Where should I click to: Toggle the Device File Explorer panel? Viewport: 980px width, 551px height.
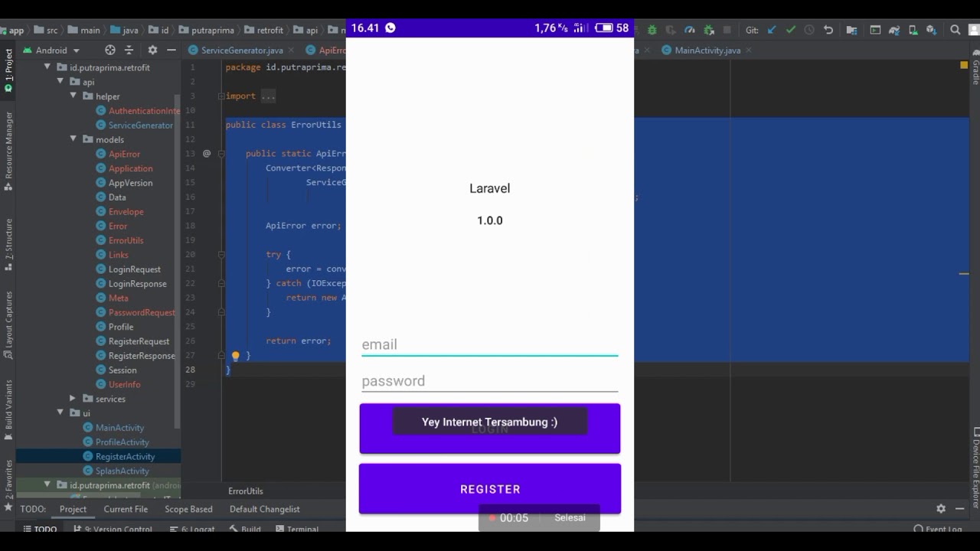click(975, 468)
